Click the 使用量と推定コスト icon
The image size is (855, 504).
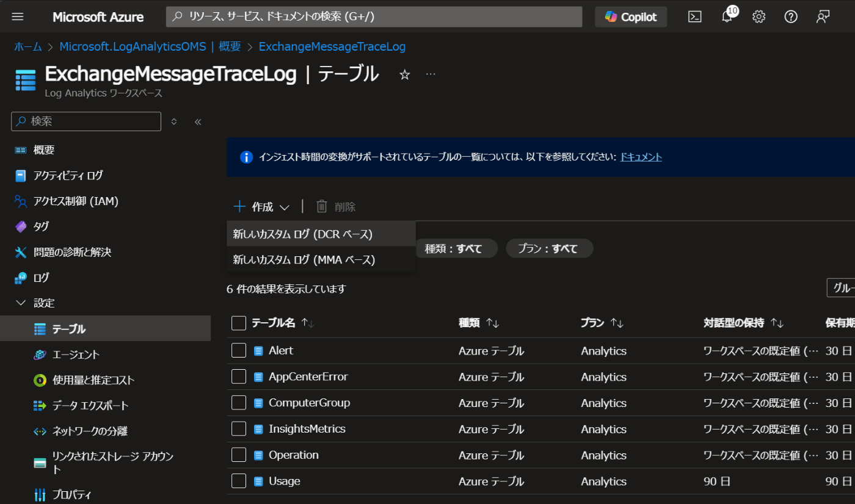coord(40,380)
